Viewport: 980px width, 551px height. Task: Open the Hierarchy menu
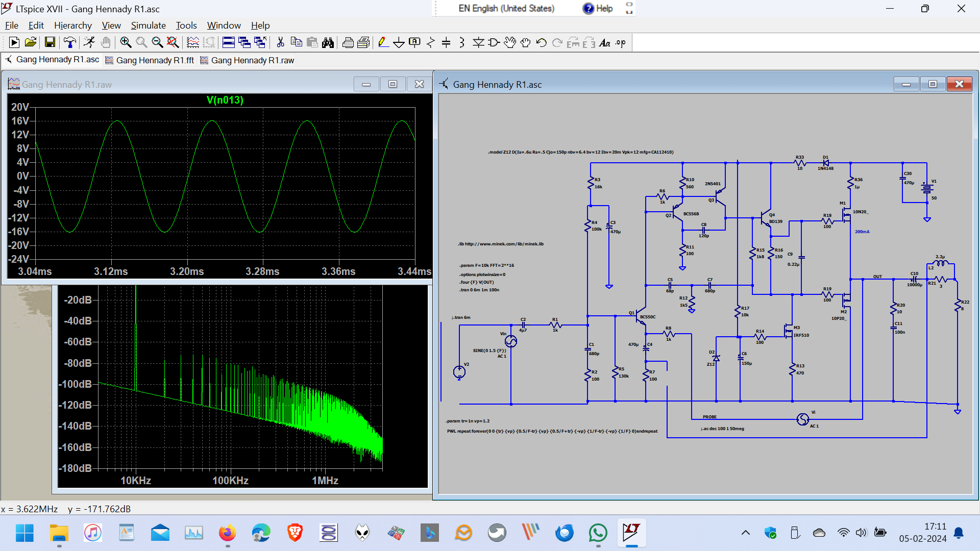(x=73, y=26)
